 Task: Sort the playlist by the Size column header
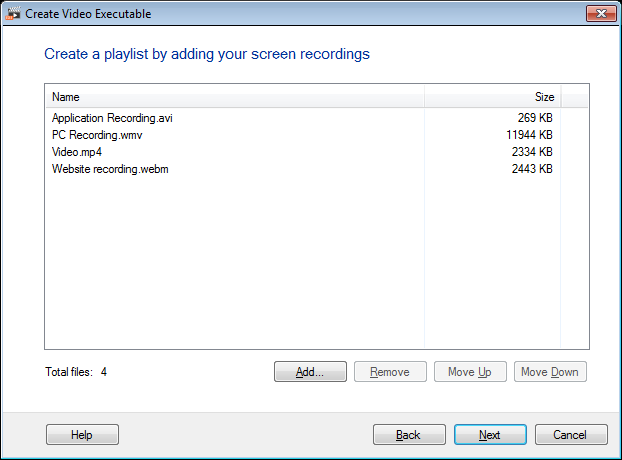pyautogui.click(x=492, y=97)
